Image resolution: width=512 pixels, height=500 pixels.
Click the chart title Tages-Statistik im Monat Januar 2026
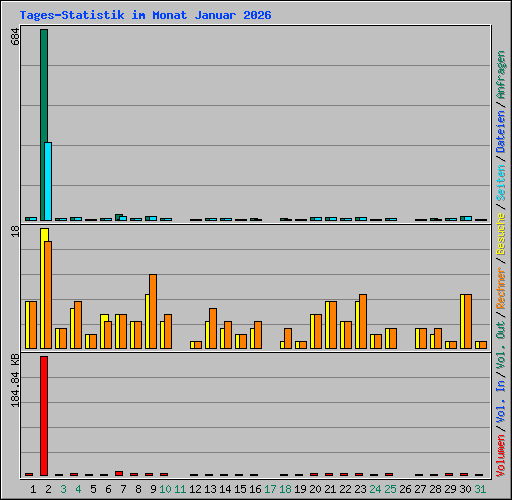tap(145, 15)
